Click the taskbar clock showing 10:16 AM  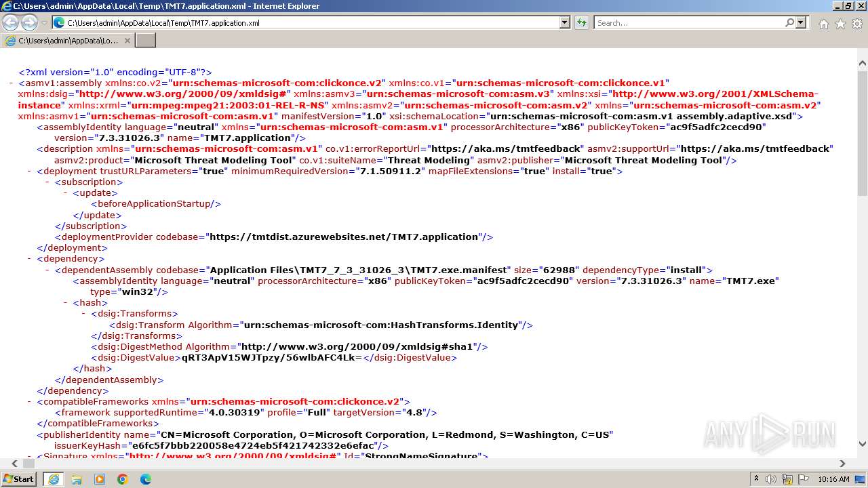[833, 479]
